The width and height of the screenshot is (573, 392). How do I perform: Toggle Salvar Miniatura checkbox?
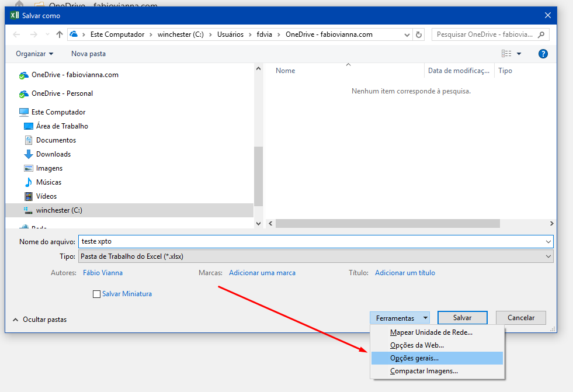96,294
